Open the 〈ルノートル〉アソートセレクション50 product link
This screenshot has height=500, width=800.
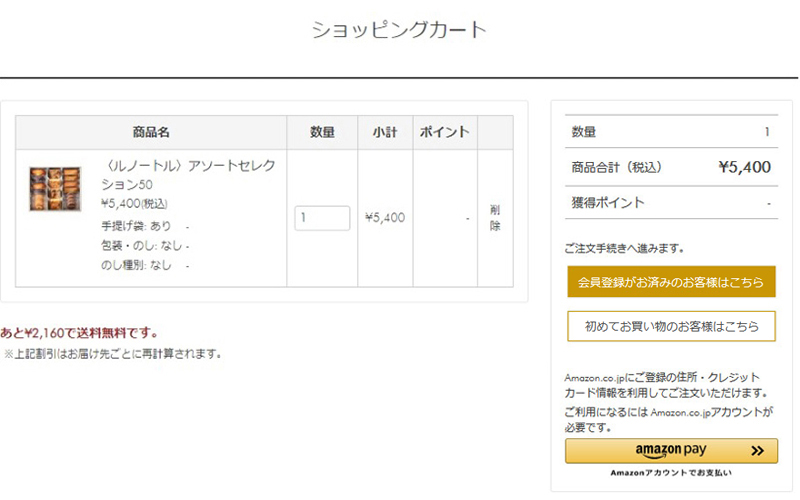coord(187,175)
